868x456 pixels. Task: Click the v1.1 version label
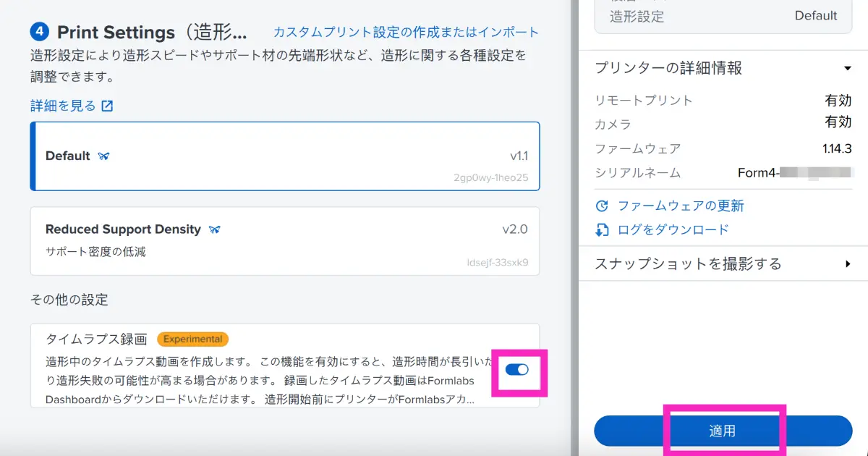pos(519,156)
